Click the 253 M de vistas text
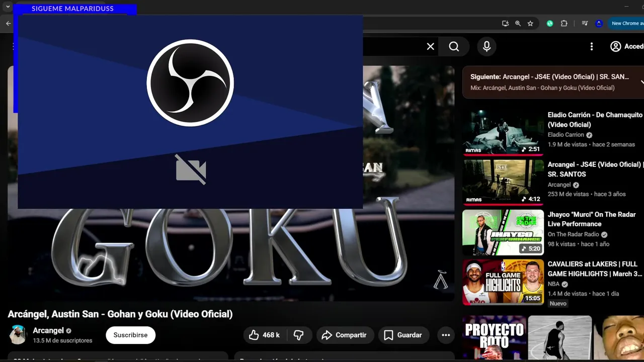644x362 pixels. point(568,194)
